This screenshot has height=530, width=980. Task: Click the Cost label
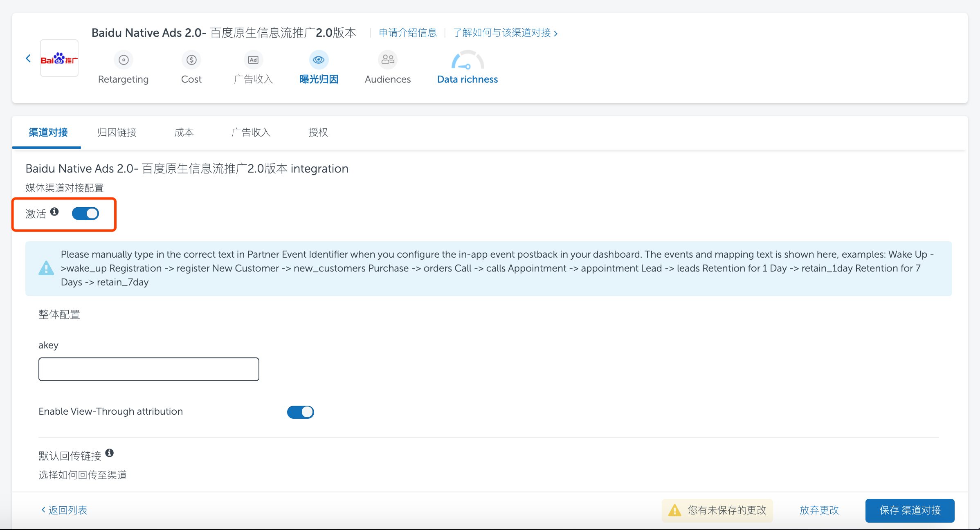click(191, 79)
